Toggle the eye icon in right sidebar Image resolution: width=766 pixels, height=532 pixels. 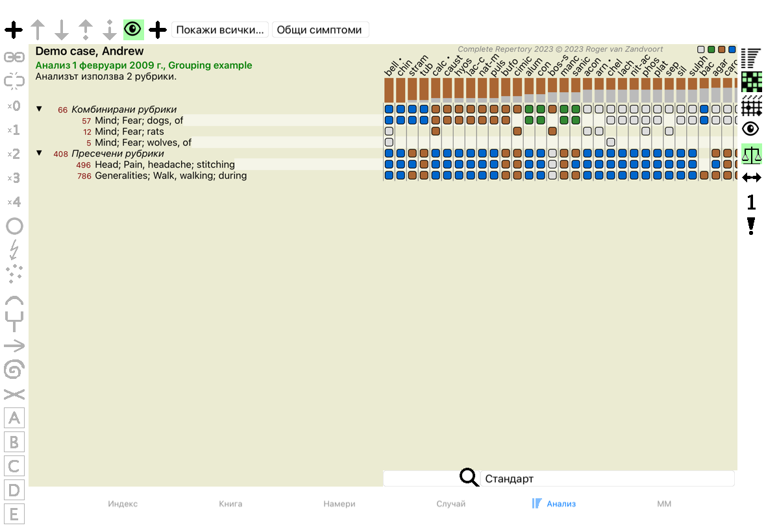tap(751, 129)
